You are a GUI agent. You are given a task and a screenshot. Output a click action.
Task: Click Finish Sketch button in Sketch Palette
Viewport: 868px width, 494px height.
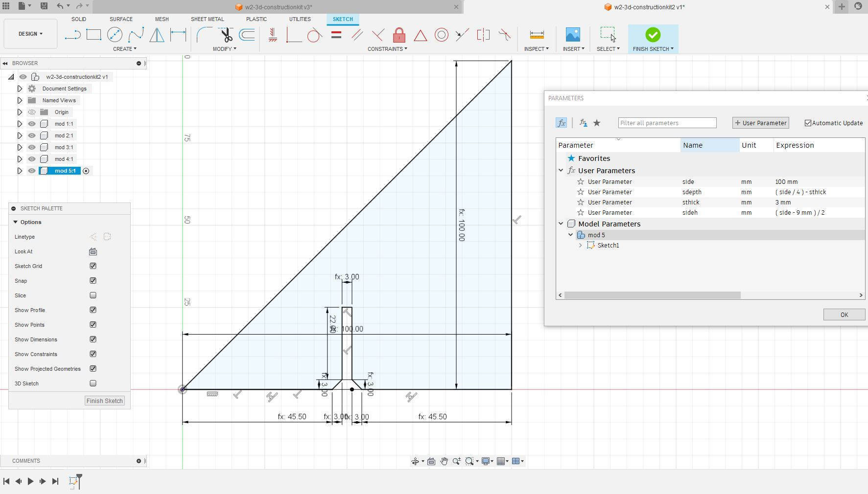pyautogui.click(x=104, y=401)
